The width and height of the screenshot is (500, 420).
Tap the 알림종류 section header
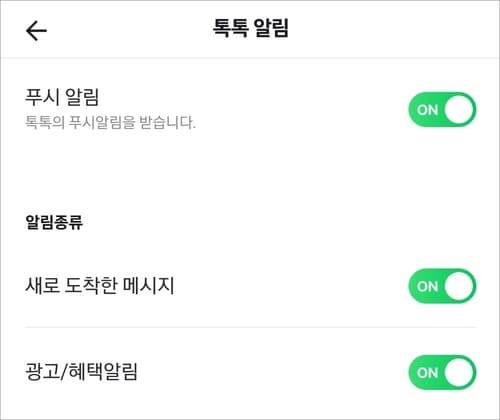54,222
